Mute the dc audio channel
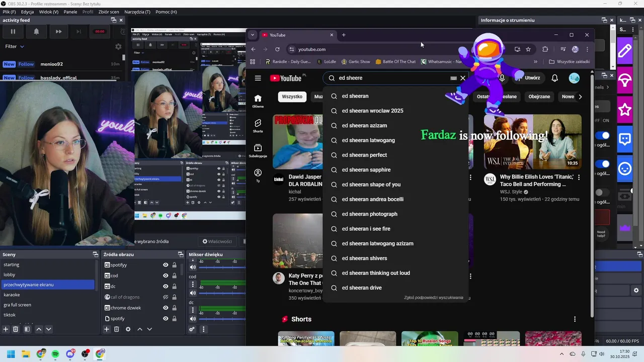The image size is (644, 362). [x=193, y=319]
